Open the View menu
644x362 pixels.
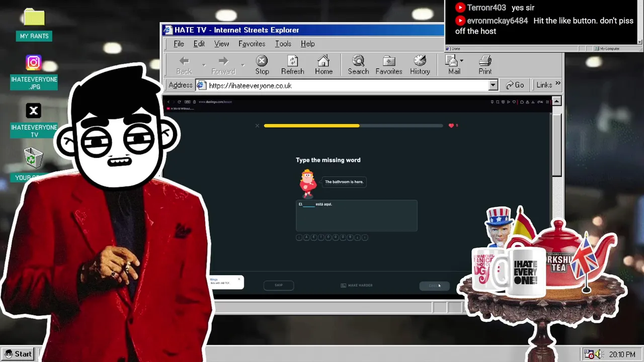click(221, 44)
